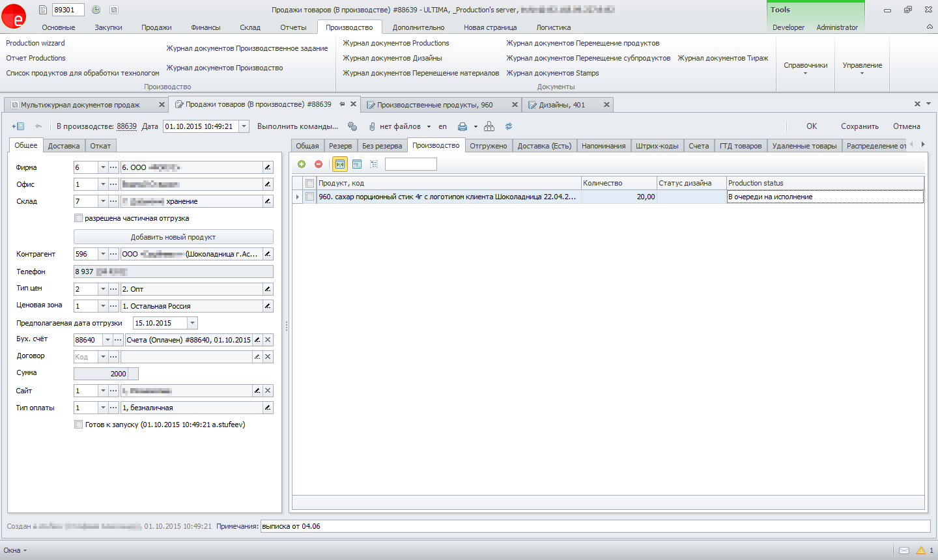
Task: Open the Дата field dropdown arrow
Action: [244, 126]
